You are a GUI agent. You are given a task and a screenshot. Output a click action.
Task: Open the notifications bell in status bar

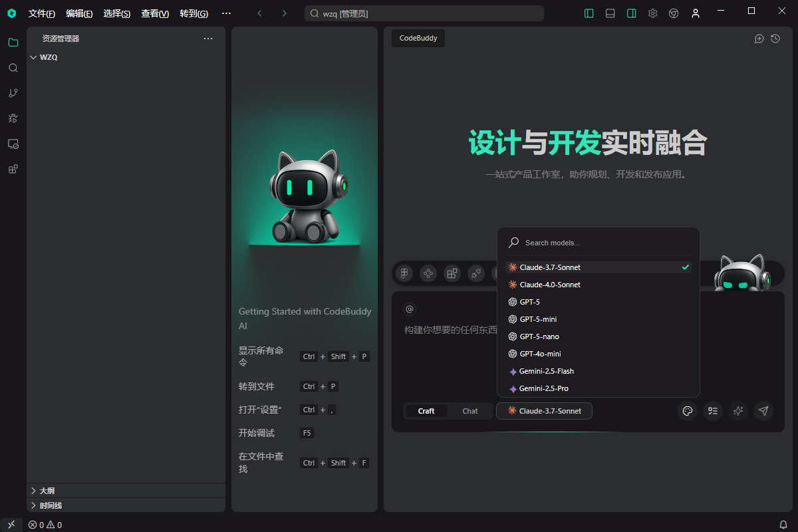783,525
